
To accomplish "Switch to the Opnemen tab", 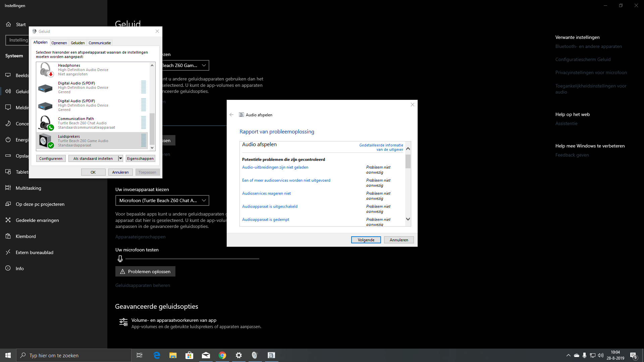I will (59, 43).
